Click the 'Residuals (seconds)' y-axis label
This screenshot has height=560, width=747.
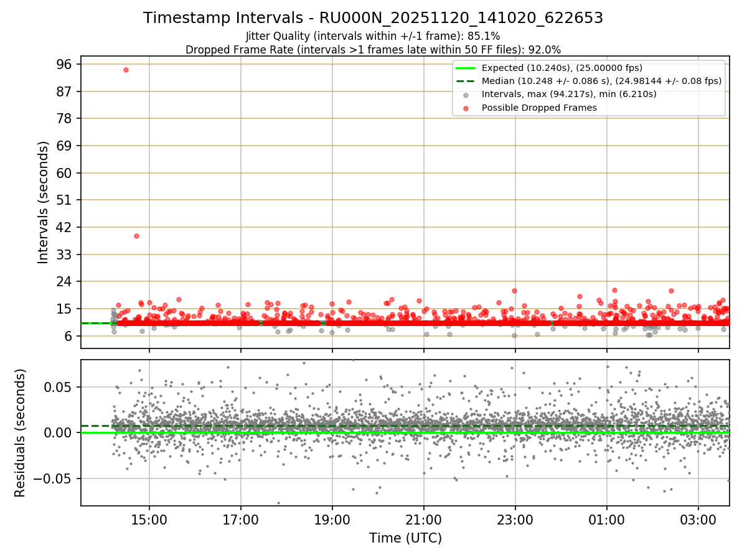(21, 432)
